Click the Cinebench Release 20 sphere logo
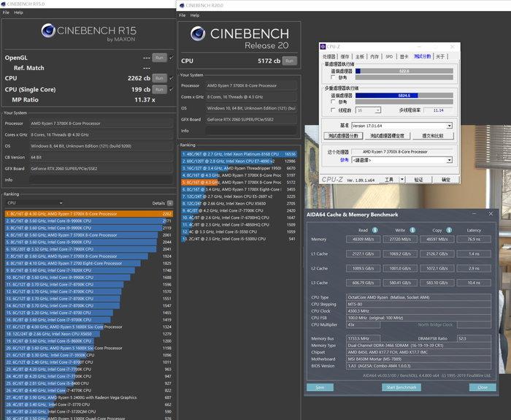The height and width of the screenshot is (420, 511). coord(198,34)
